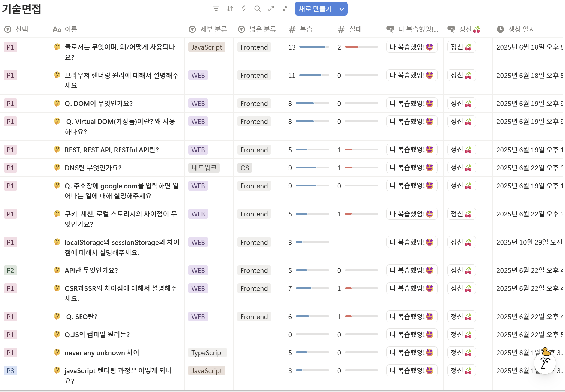Click the search magnifier icon
The height and width of the screenshot is (392, 565).
[257, 9]
